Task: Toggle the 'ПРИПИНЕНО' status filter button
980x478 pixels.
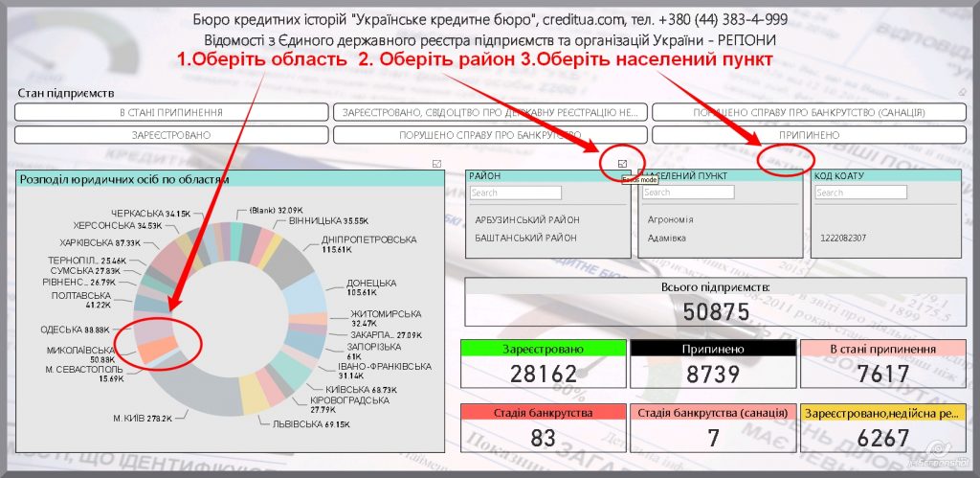Action: click(x=808, y=135)
